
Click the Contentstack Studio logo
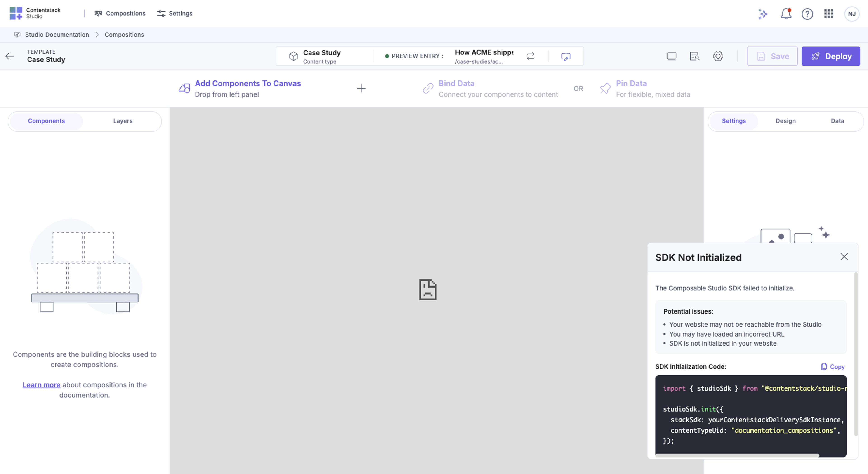tap(35, 13)
